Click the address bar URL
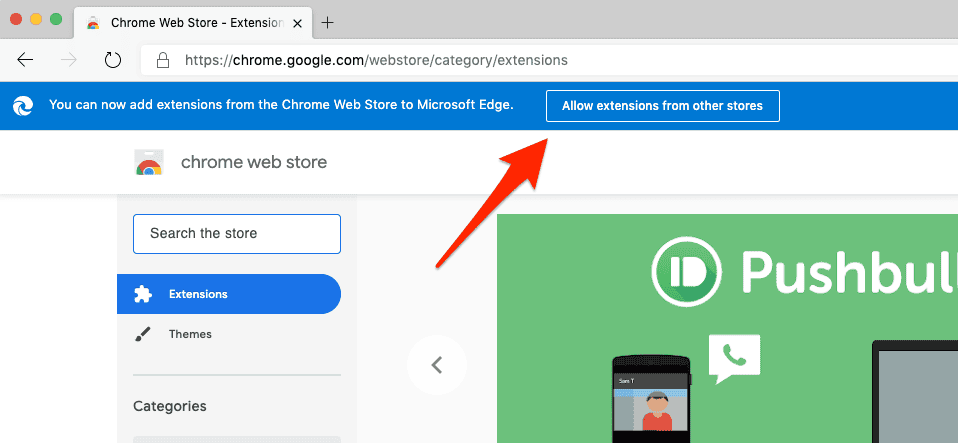The image size is (958, 443). point(376,60)
